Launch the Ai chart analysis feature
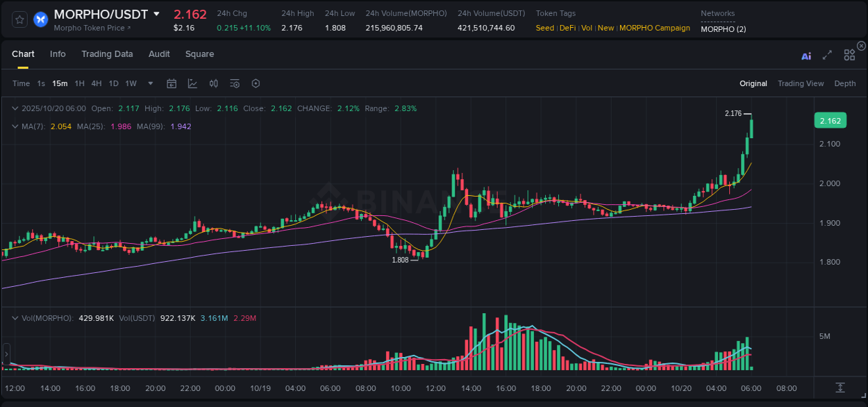The height and width of the screenshot is (407, 868). click(806, 56)
